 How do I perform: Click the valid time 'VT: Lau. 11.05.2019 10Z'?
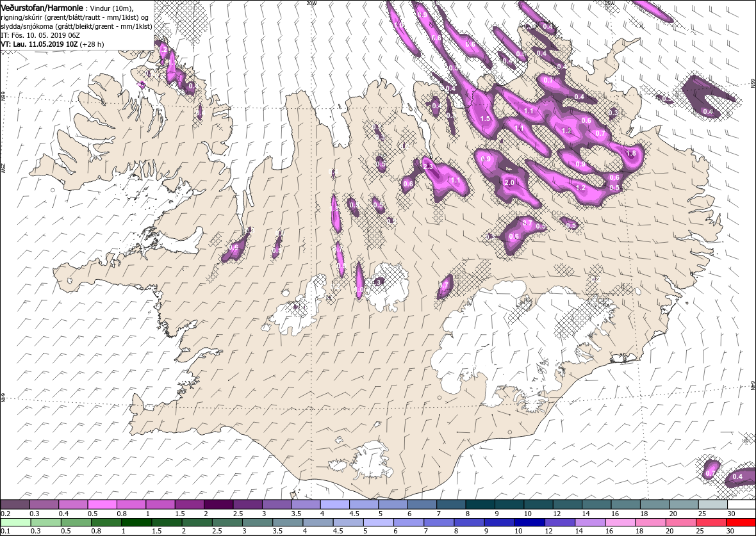click(x=40, y=44)
